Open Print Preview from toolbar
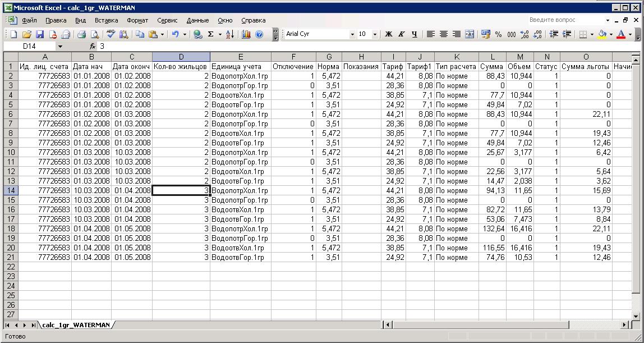 [x=95, y=34]
